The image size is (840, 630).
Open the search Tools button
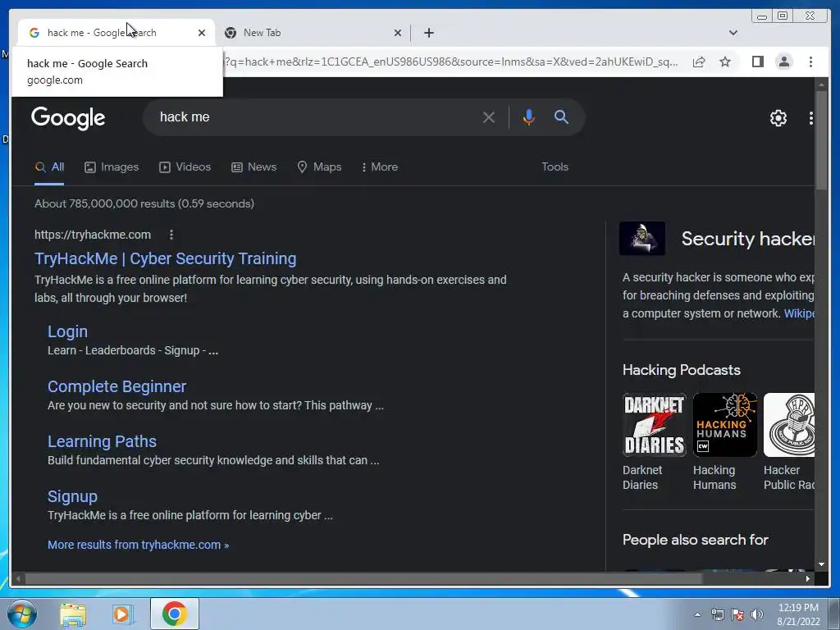pyautogui.click(x=555, y=167)
